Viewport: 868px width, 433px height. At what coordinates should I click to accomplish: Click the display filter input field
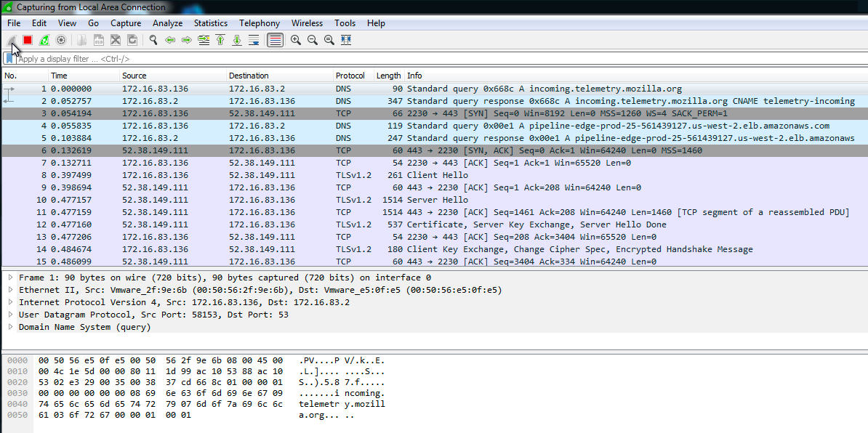[436, 59]
